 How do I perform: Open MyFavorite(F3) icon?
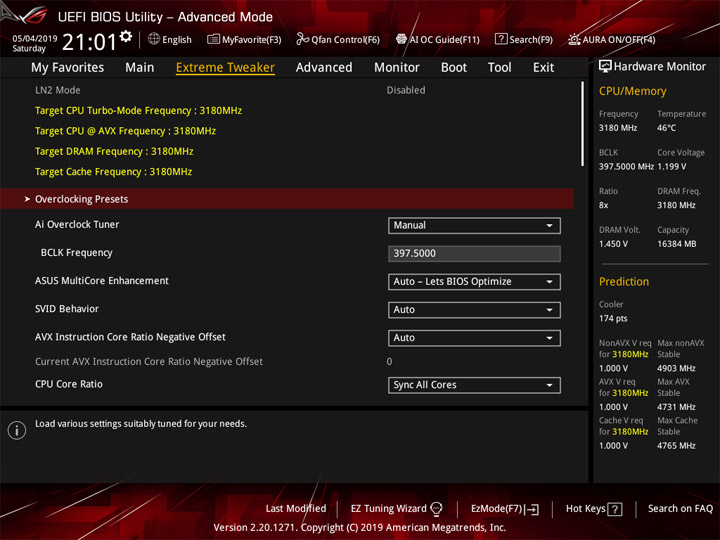(x=213, y=39)
